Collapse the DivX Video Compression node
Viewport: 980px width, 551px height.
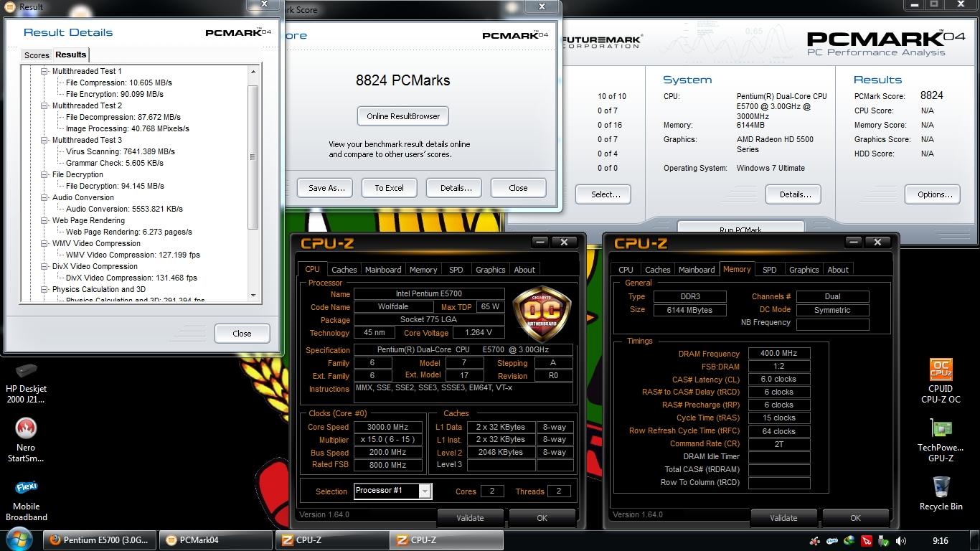click(44, 266)
